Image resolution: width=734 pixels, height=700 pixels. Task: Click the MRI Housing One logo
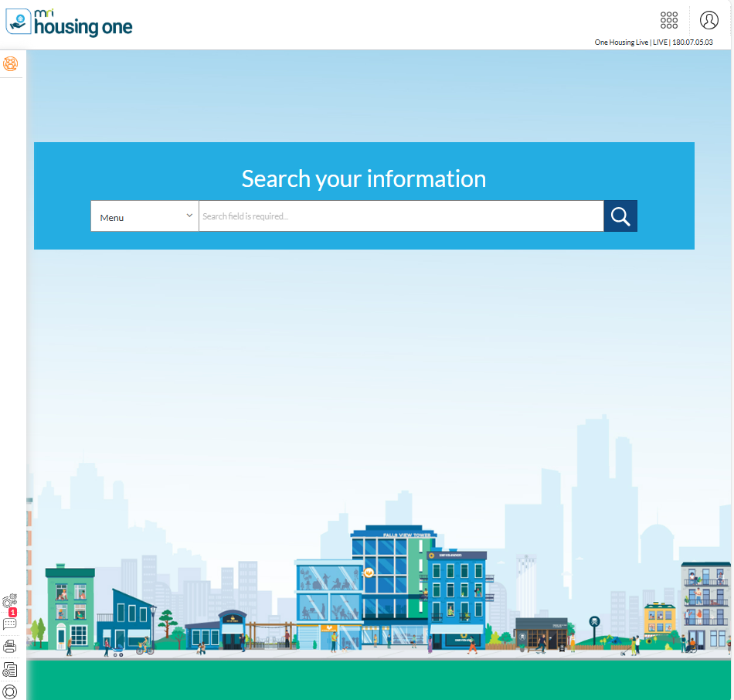click(x=69, y=22)
